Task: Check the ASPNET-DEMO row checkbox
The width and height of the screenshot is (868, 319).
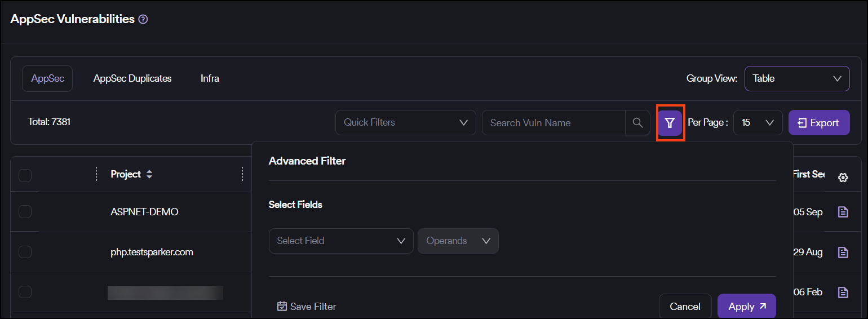Action: [x=25, y=212]
